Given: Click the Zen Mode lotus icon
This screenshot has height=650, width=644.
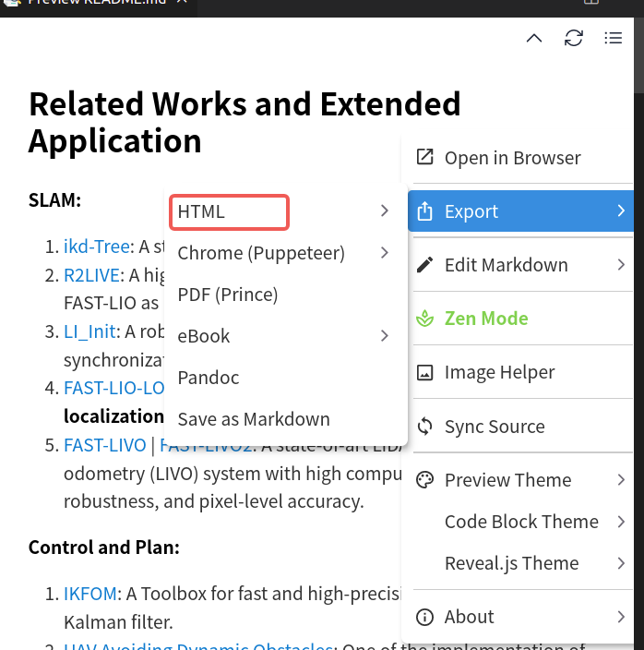Looking at the screenshot, I should [x=425, y=319].
